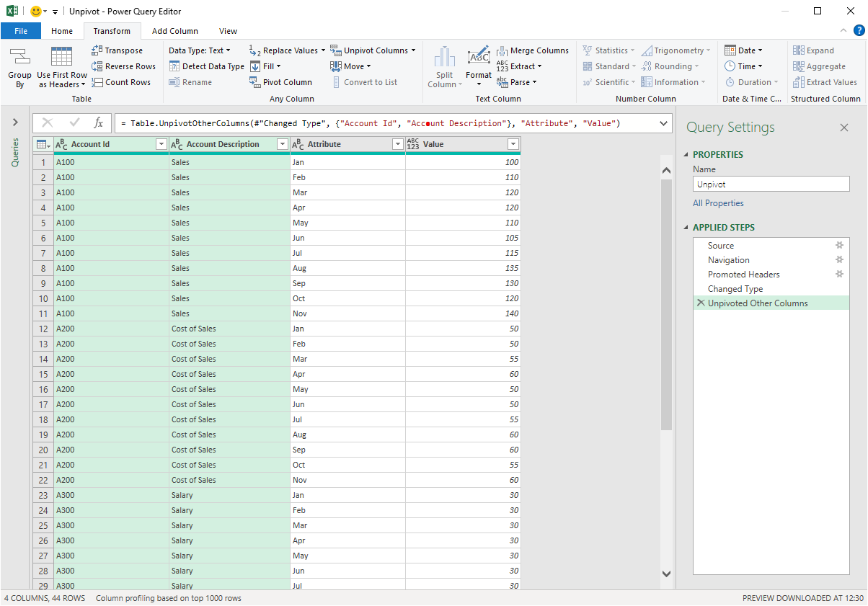The height and width of the screenshot is (606, 868).
Task: Click Count Rows
Action: tap(121, 82)
